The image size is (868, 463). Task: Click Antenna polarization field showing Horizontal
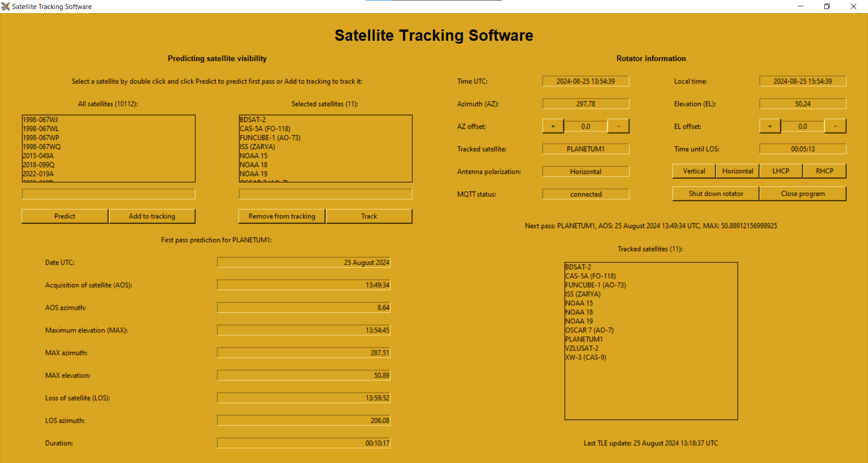click(585, 172)
